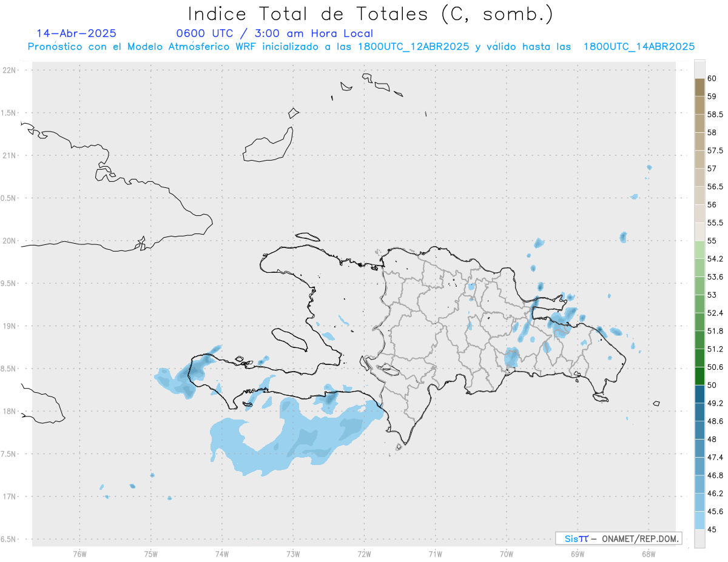Viewport: 728px width, 562px height.
Task: Click the latitude axis label '17N'
Action: pyautogui.click(x=10, y=497)
